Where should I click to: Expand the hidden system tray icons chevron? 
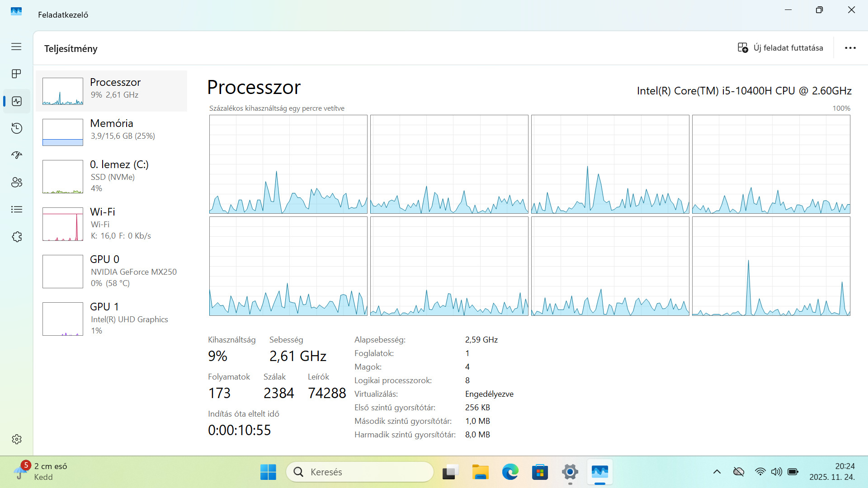click(717, 472)
